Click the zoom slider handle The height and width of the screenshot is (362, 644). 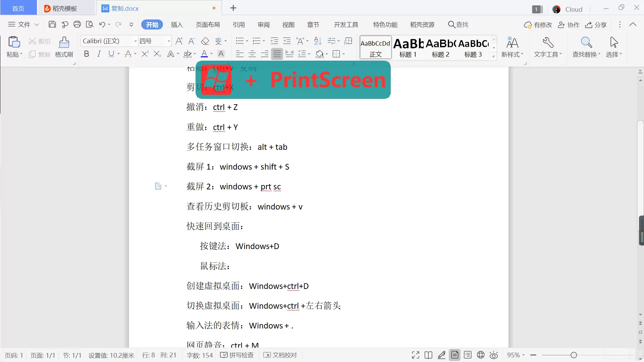[x=574, y=355]
